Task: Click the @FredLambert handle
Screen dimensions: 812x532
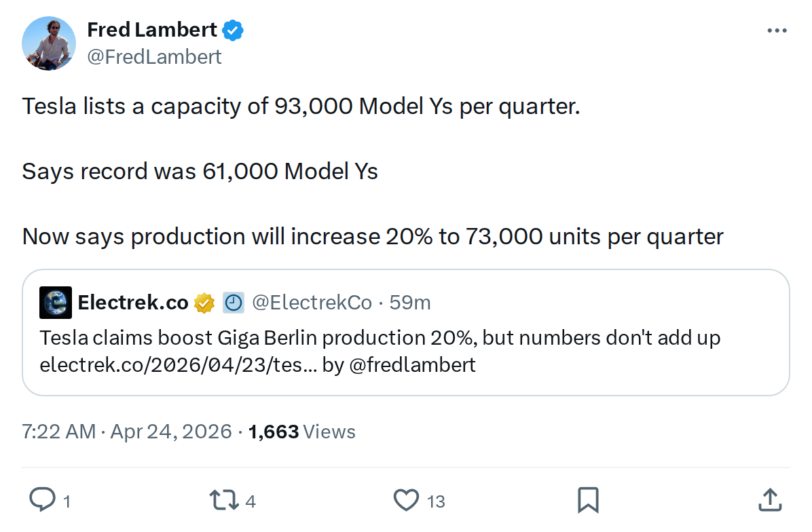Action: coord(153,56)
